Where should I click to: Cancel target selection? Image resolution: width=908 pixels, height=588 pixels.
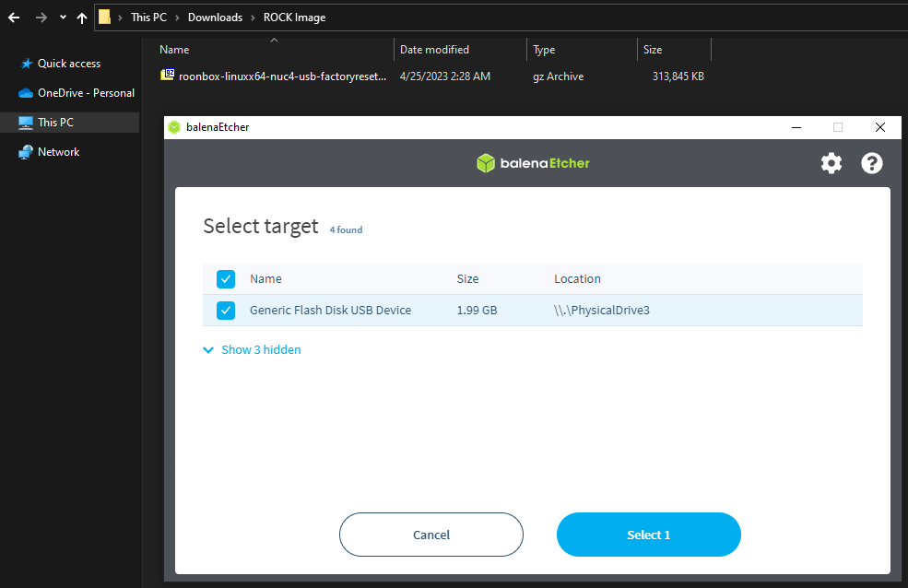[x=430, y=535]
